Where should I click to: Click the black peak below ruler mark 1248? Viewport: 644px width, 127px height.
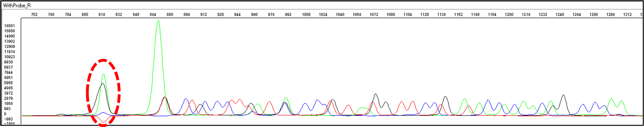pos(563,95)
